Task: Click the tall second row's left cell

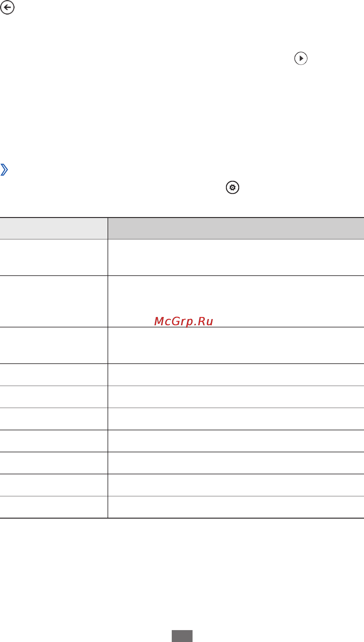Action: (54, 302)
